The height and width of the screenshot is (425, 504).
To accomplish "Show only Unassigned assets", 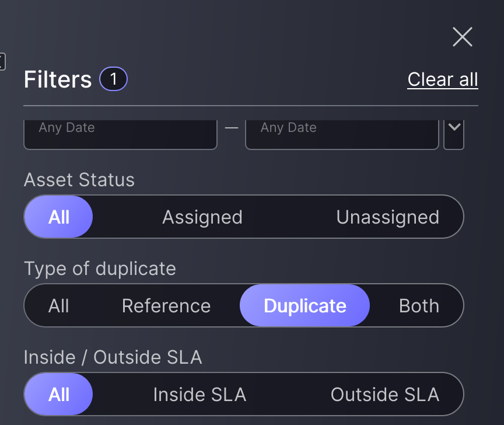I will coord(387,217).
